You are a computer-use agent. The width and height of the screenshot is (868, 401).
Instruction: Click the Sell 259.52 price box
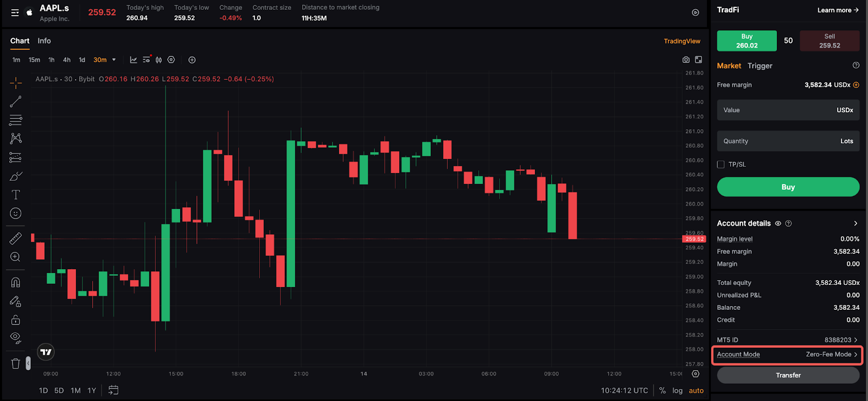829,41
